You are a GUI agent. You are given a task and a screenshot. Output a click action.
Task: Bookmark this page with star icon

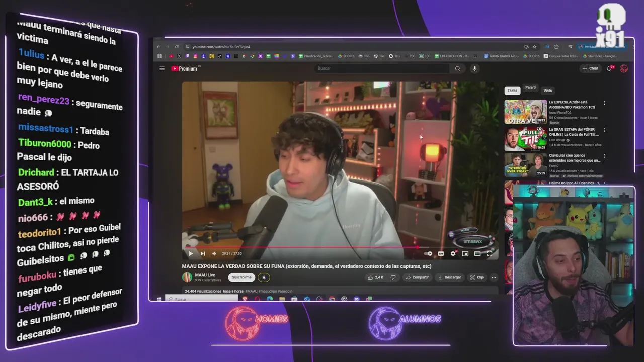534,47
